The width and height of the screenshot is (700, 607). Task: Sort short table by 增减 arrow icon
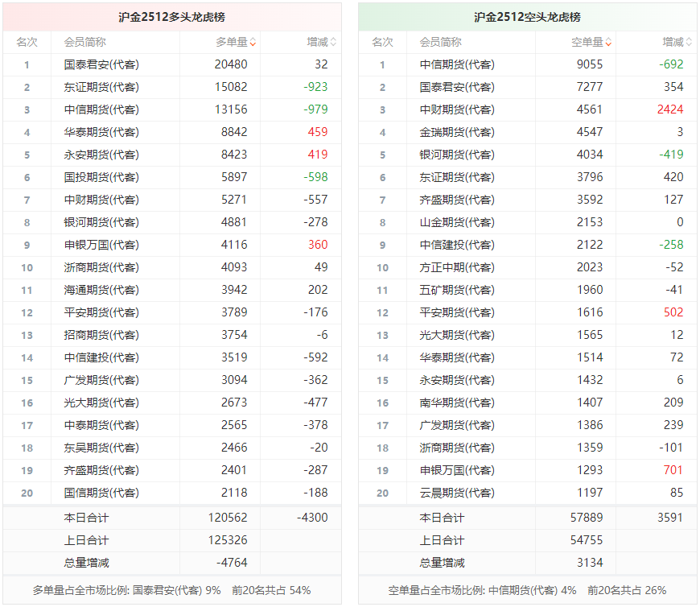(x=689, y=43)
